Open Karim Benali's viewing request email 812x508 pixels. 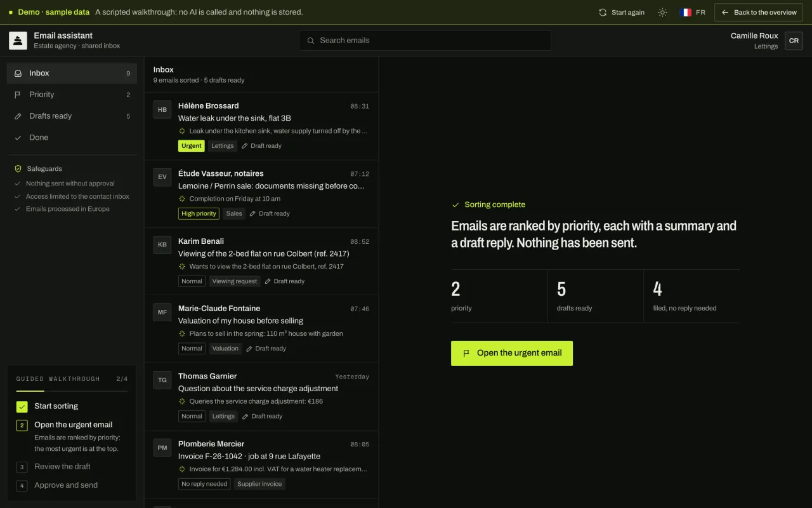pyautogui.click(x=261, y=262)
